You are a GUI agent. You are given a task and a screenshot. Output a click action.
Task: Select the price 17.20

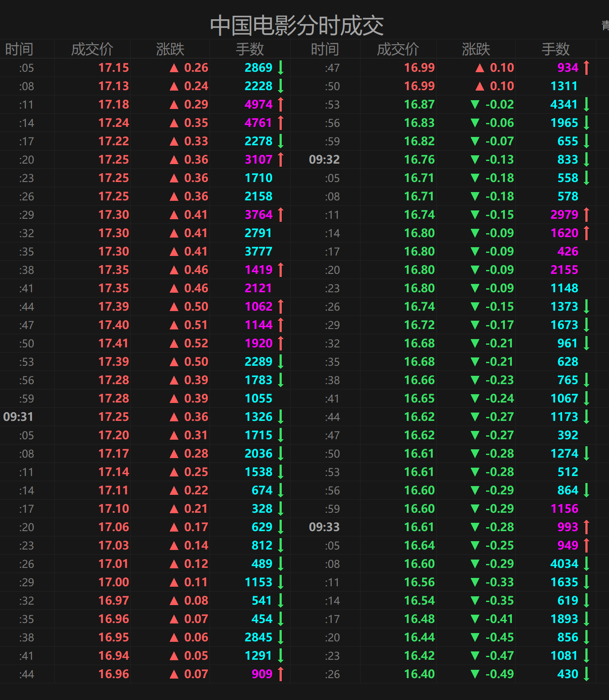click(x=114, y=435)
